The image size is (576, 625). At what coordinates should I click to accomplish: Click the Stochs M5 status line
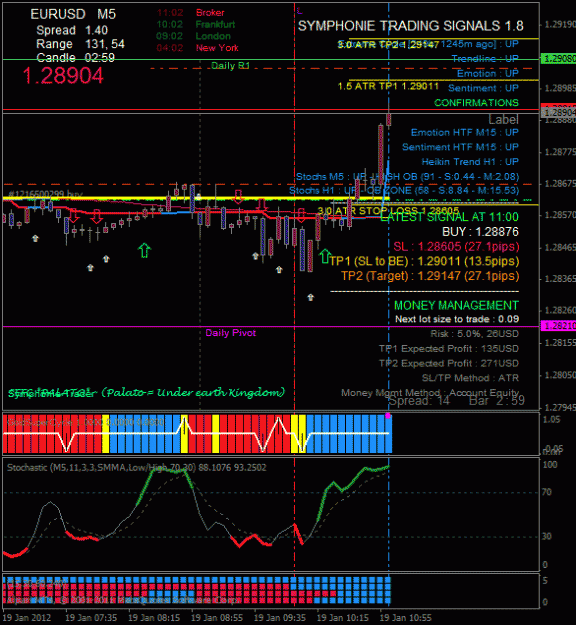click(407, 177)
